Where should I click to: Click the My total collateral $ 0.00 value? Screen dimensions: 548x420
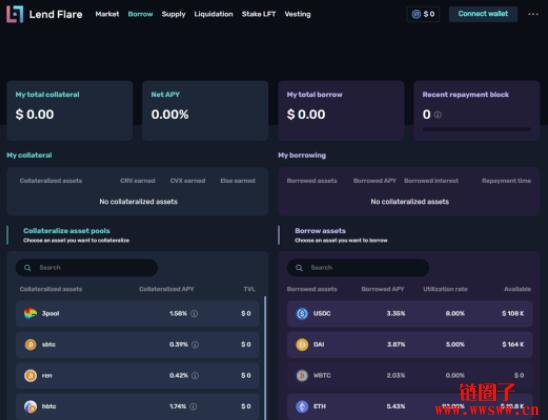point(35,114)
